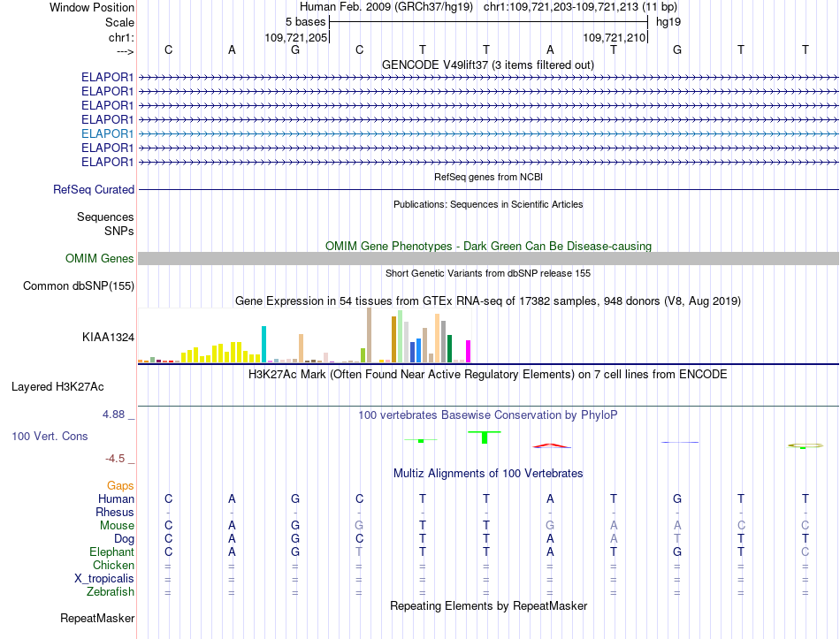The height and width of the screenshot is (639, 840).
Task: Click the 100 Vert. Cons track label
Action: (x=50, y=436)
